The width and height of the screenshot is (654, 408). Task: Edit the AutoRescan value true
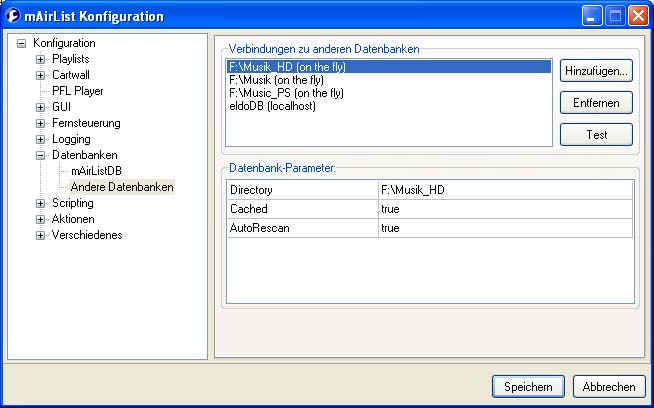(x=506, y=228)
